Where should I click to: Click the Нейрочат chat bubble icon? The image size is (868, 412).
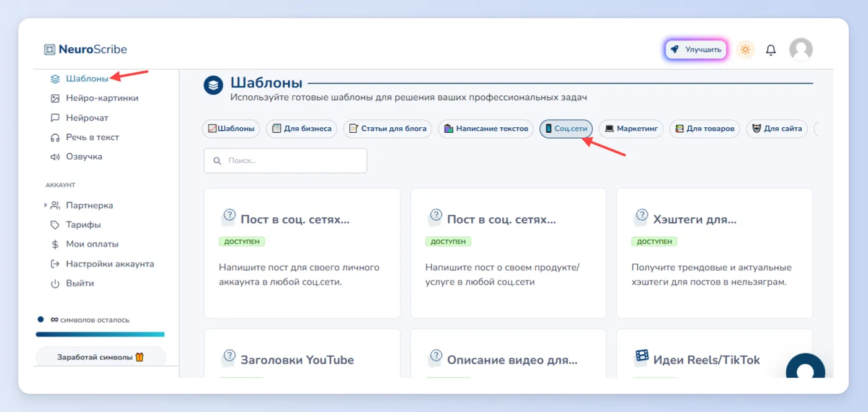coord(55,118)
